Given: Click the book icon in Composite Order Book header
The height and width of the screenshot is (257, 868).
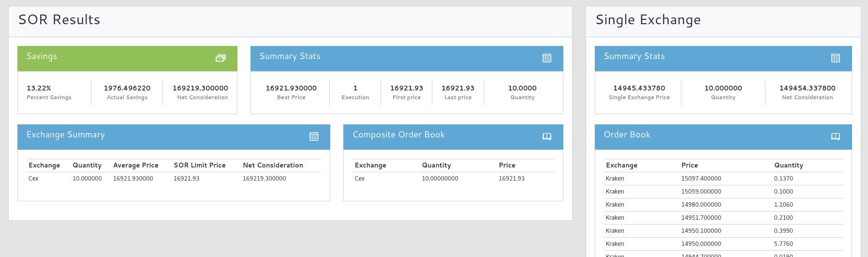Looking at the screenshot, I should [547, 136].
